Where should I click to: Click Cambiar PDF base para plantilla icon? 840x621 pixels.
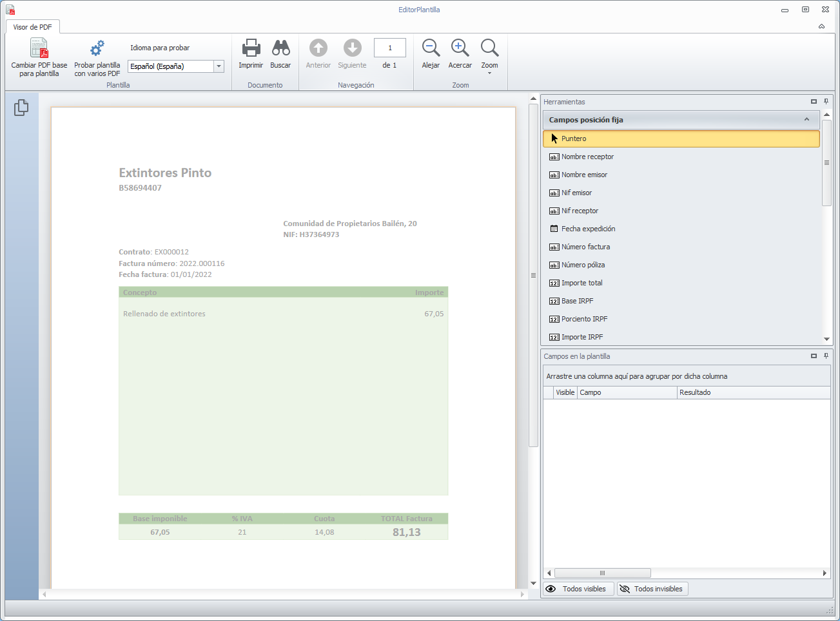39,49
